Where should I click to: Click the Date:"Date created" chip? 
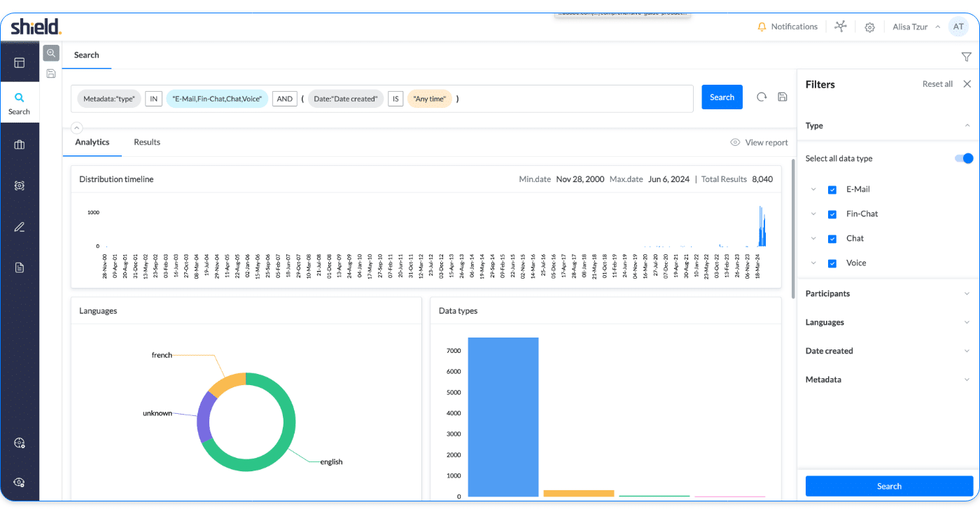[x=346, y=99]
